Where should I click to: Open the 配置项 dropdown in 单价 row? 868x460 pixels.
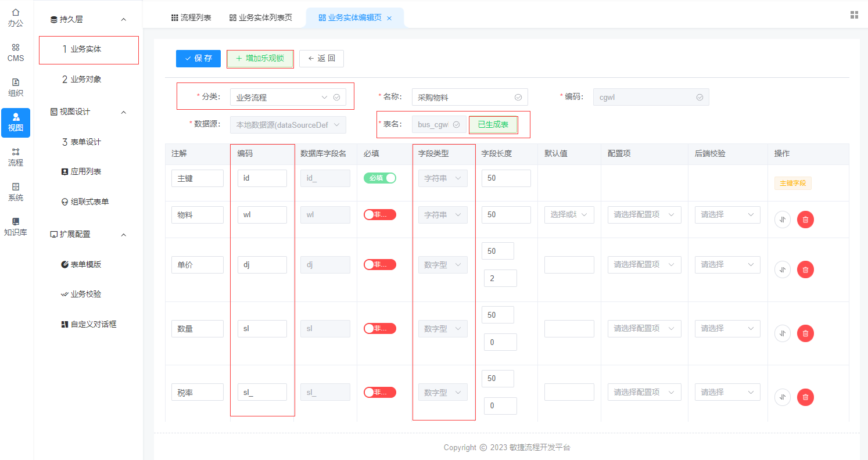point(644,265)
